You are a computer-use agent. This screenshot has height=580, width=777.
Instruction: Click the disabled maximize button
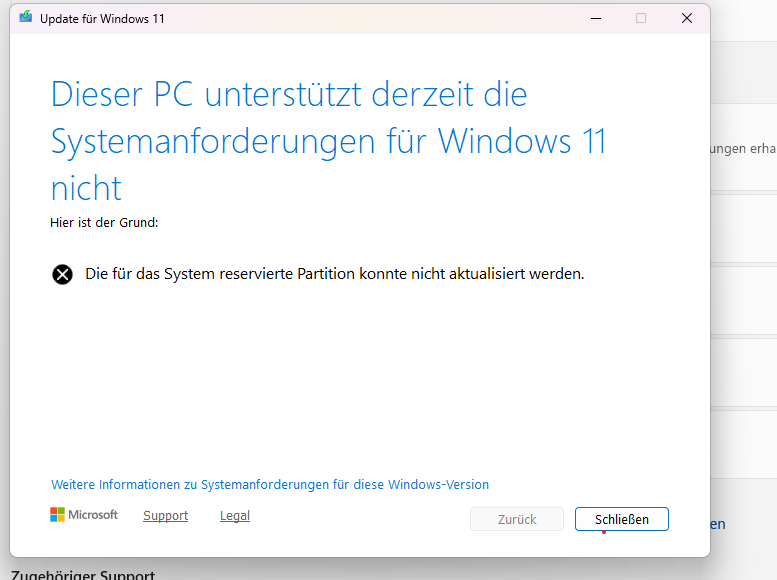click(x=641, y=18)
